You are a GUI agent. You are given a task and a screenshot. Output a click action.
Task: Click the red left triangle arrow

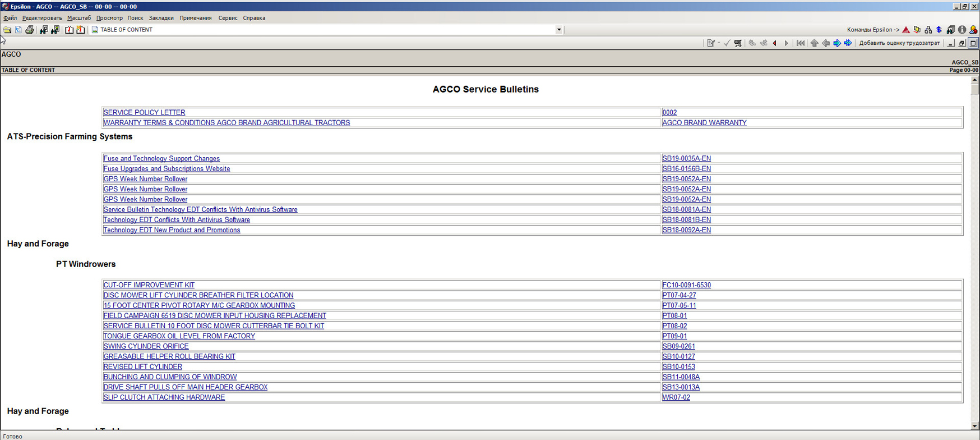click(775, 43)
